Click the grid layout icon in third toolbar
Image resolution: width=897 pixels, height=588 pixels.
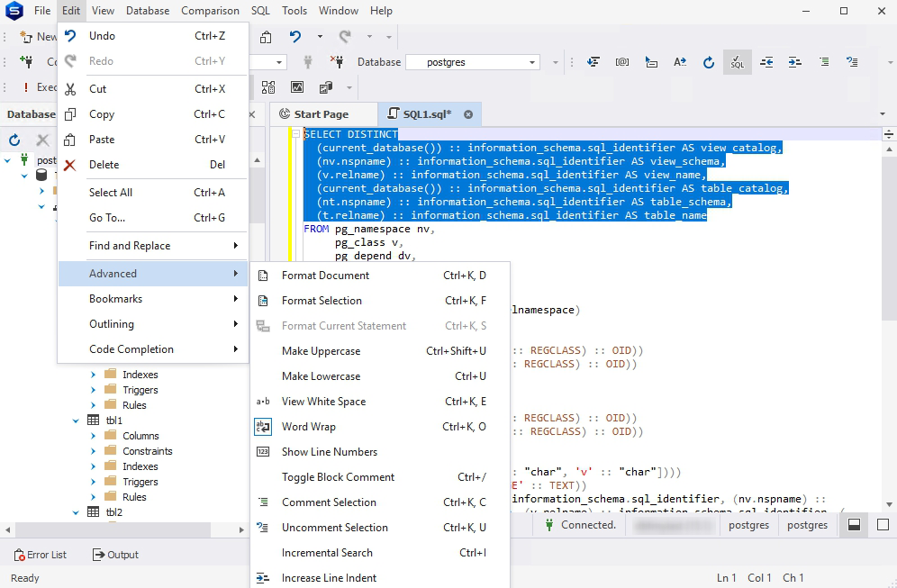pos(268,87)
